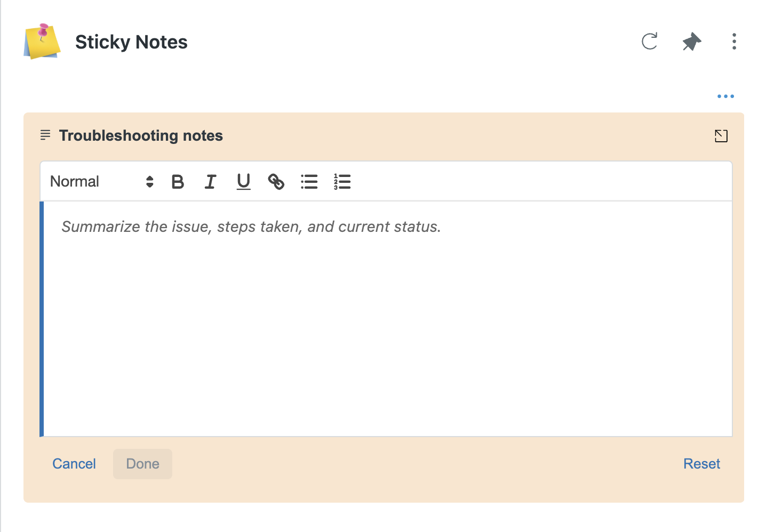766x532 pixels.
Task: Click the Done button
Action: tap(142, 464)
